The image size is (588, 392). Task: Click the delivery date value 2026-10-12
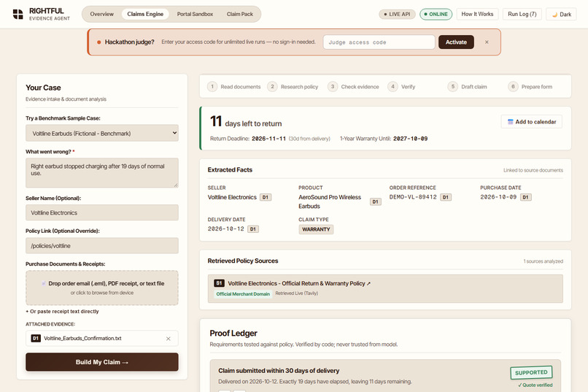225,228
